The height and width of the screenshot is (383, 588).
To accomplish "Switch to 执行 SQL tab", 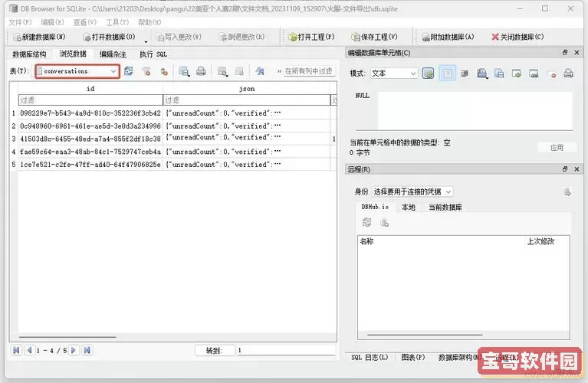I will (x=153, y=54).
